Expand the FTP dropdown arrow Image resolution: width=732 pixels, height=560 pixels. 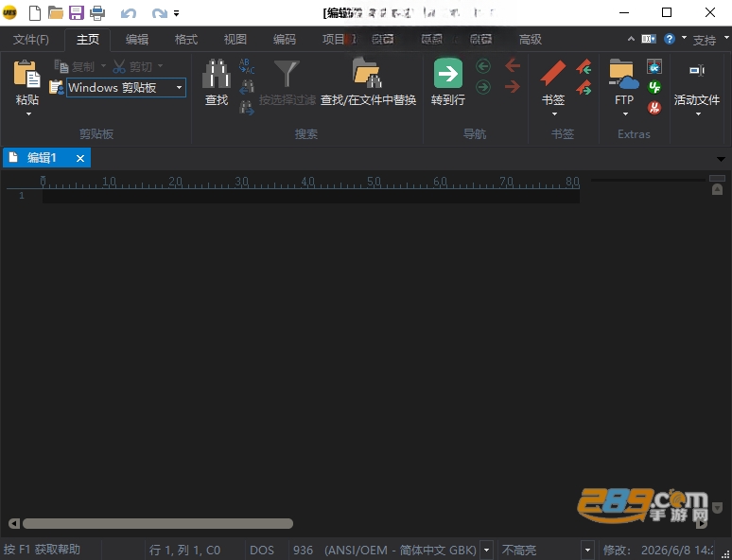tap(625, 114)
